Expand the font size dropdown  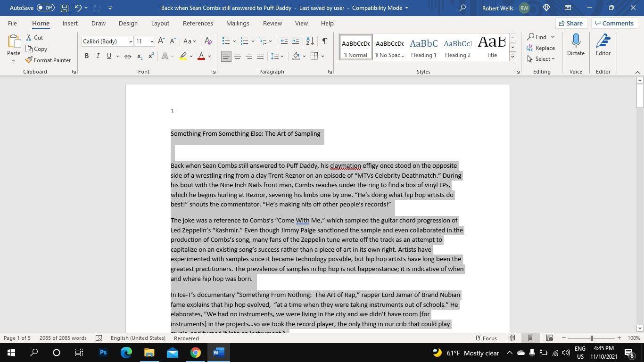(151, 41)
